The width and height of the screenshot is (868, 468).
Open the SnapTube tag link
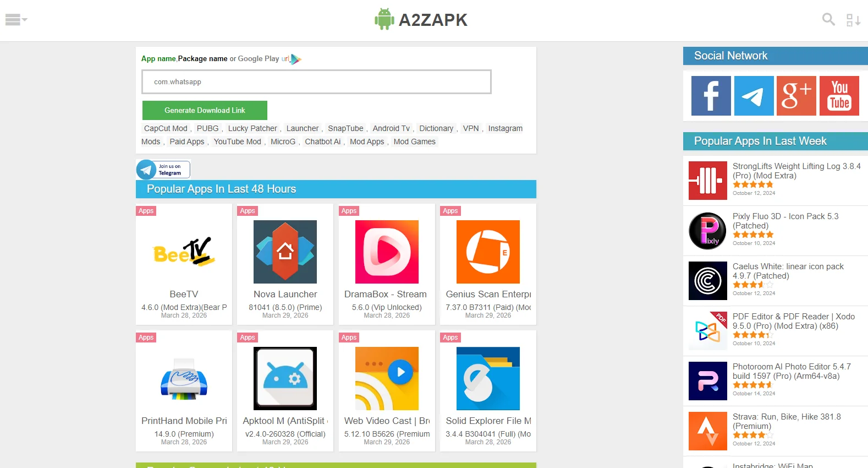point(345,128)
